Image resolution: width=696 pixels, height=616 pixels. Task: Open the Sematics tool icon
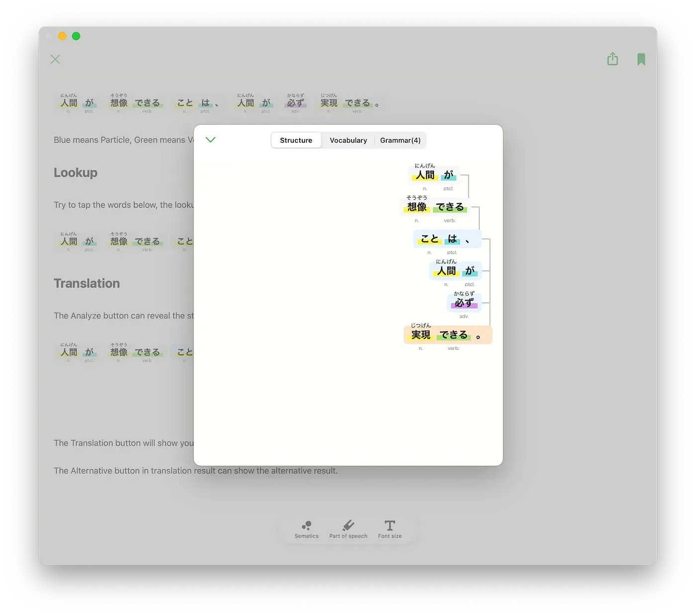coord(306,529)
